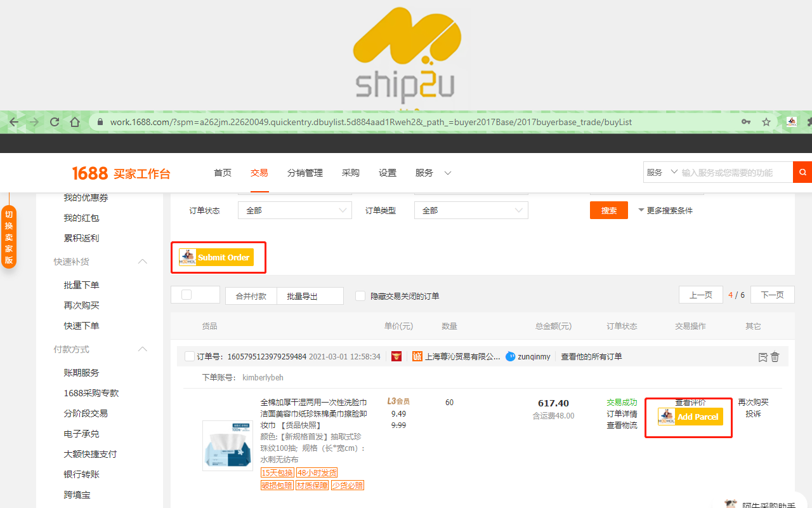Click 查看他的所有订单 link
The height and width of the screenshot is (508, 812).
tap(591, 357)
